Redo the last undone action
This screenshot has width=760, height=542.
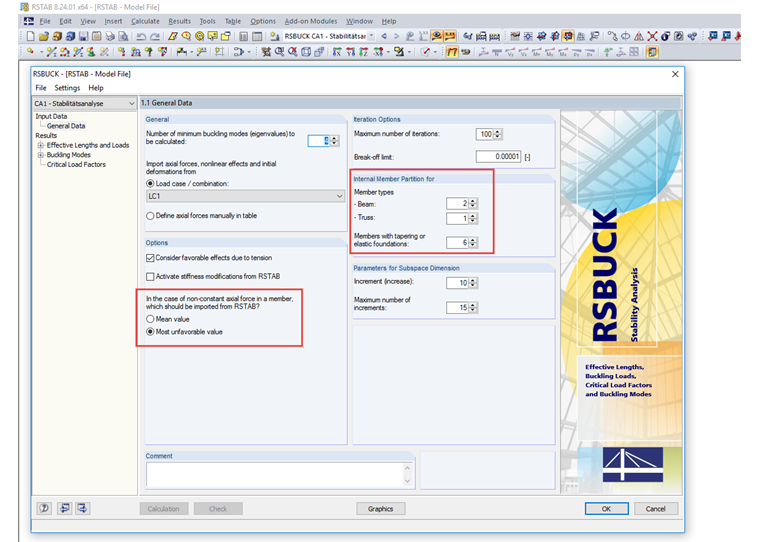155,36
